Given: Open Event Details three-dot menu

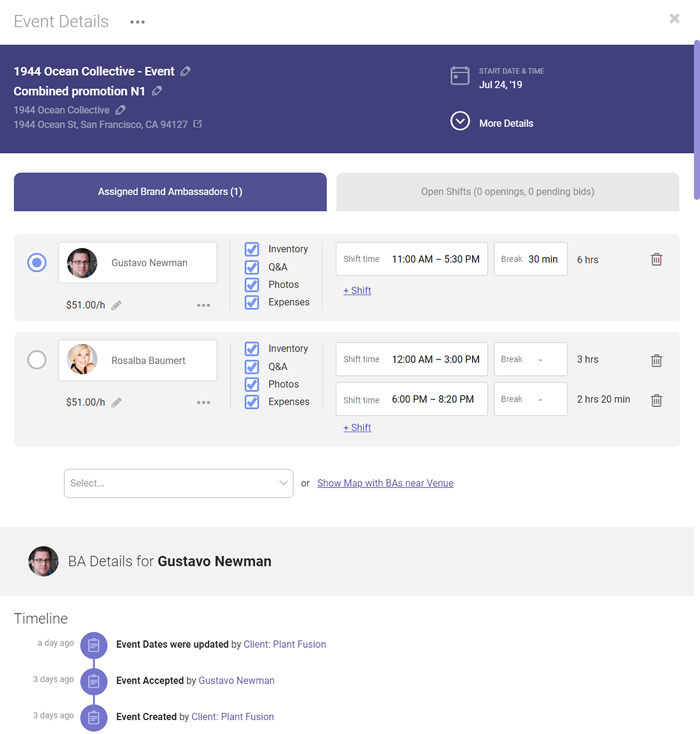Looking at the screenshot, I should click(137, 22).
